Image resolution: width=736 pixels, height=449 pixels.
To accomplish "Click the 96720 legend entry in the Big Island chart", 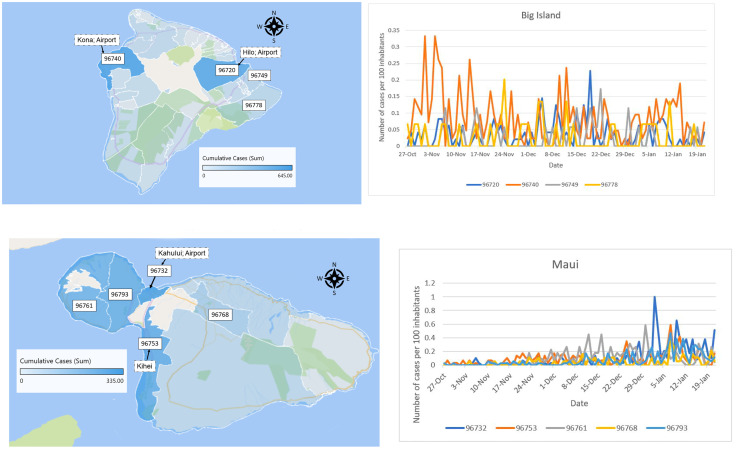I will pyautogui.click(x=483, y=185).
